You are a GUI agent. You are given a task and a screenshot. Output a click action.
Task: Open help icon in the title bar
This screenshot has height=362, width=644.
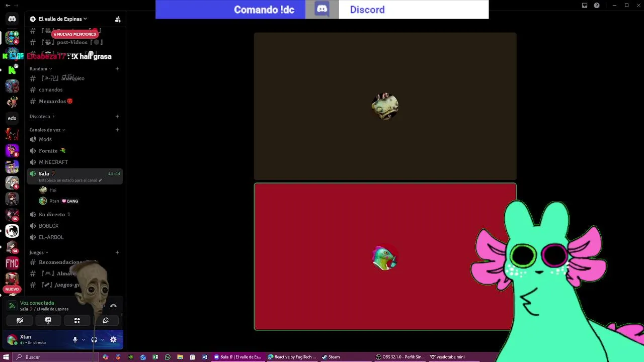click(597, 6)
